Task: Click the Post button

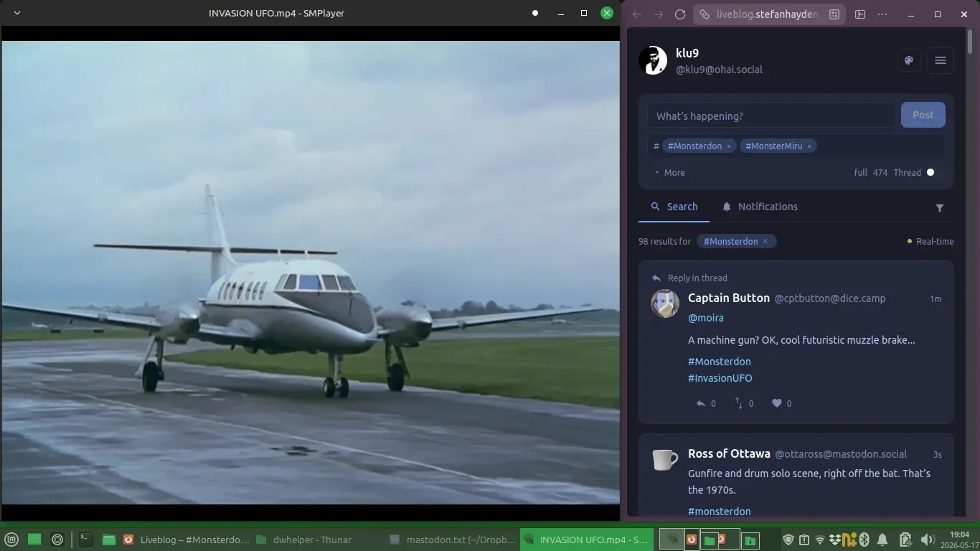Action: click(x=923, y=115)
